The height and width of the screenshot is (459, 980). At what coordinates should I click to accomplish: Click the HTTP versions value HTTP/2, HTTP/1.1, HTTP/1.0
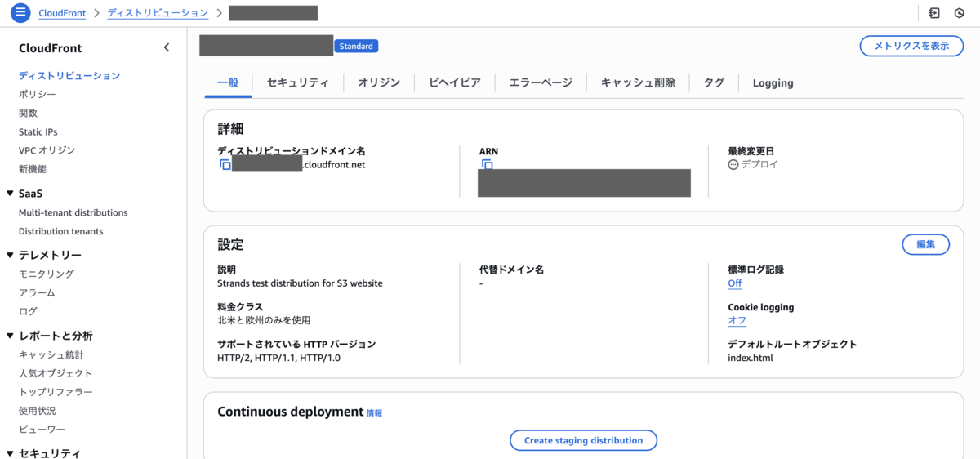pos(278,358)
